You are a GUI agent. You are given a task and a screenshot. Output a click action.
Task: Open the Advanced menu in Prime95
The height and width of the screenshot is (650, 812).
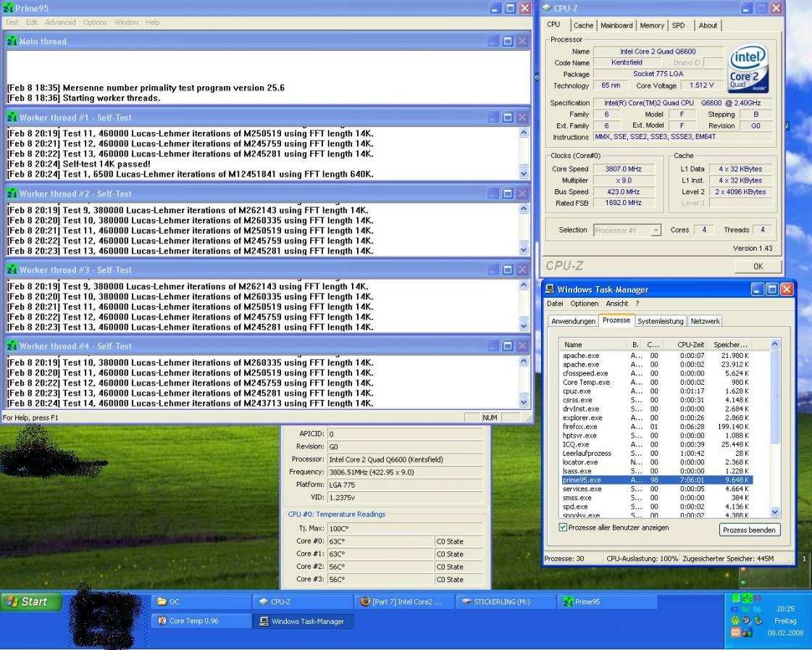(60, 22)
